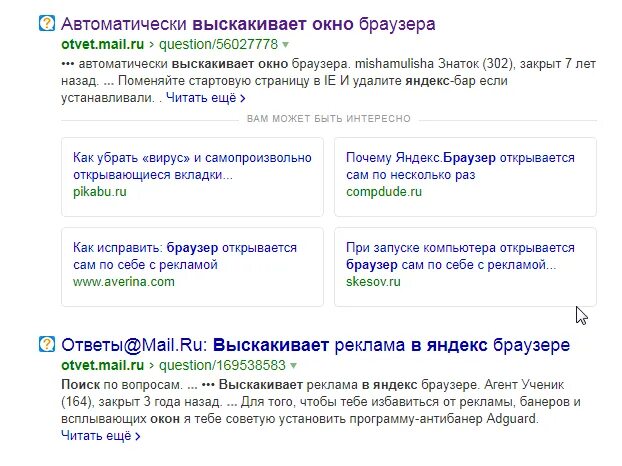Open result 'Автоматически выскакивает окно браузера'
622x466 pixels.
(x=248, y=24)
